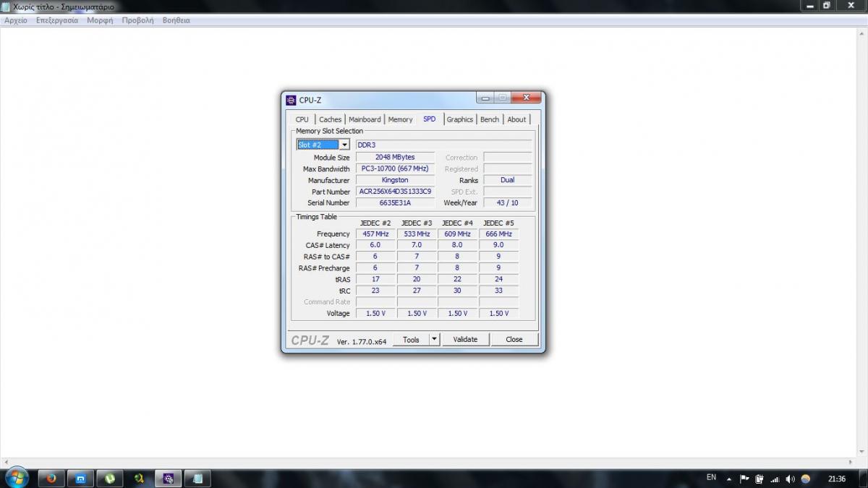Click the JEDEC #5 column header

[498, 223]
